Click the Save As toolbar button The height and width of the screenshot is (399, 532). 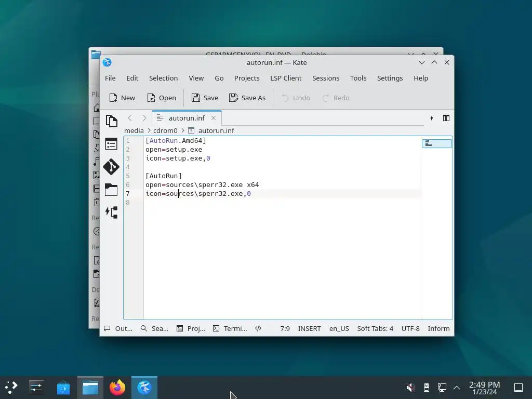(247, 98)
